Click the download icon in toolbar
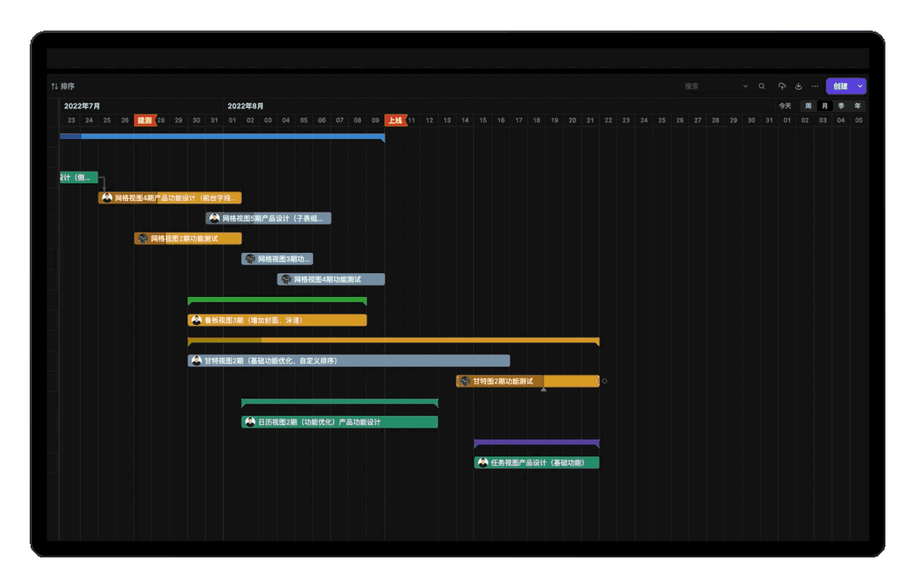The image size is (916, 588). (799, 87)
